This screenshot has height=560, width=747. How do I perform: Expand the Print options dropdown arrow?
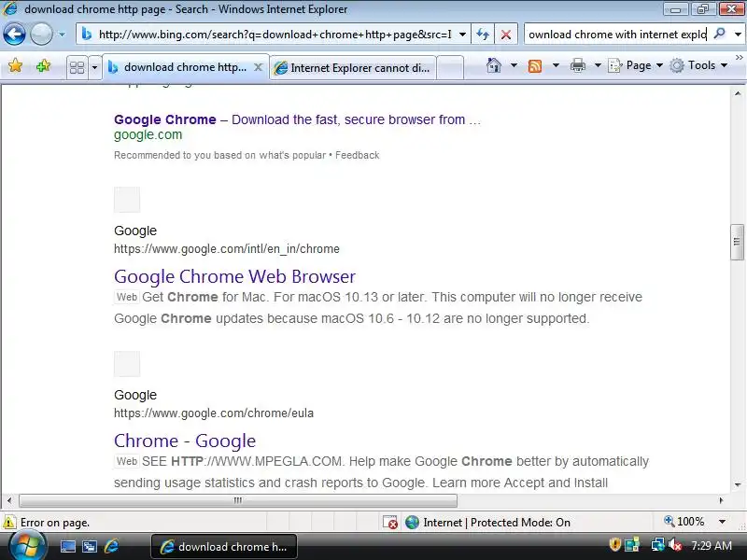click(598, 65)
